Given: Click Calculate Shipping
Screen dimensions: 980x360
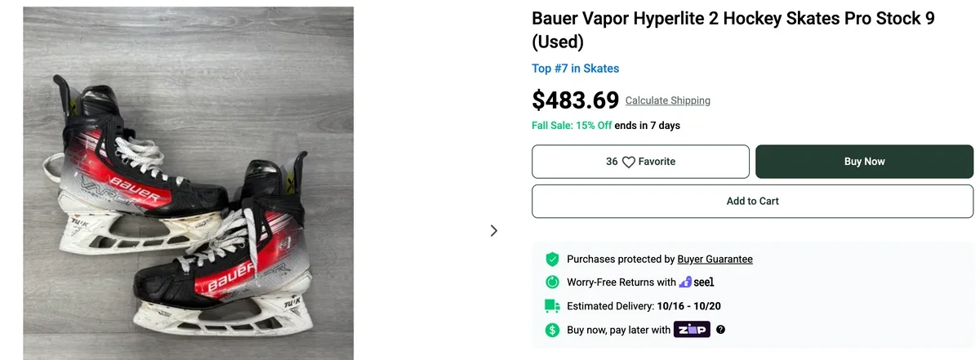Looking at the screenshot, I should tap(667, 100).
